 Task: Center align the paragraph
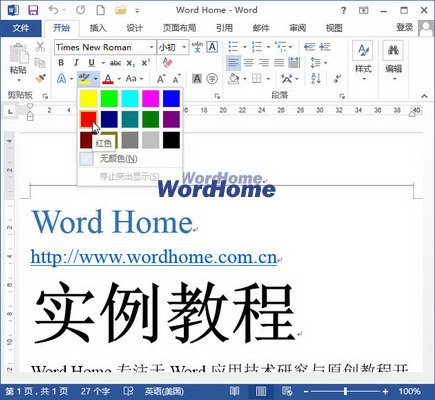coord(248,63)
